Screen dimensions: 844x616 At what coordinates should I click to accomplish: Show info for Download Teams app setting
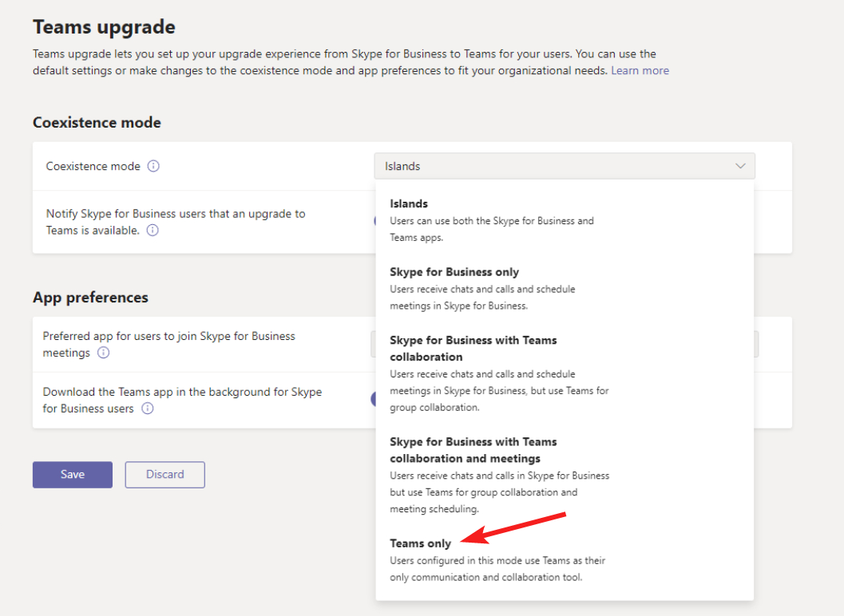(x=148, y=409)
